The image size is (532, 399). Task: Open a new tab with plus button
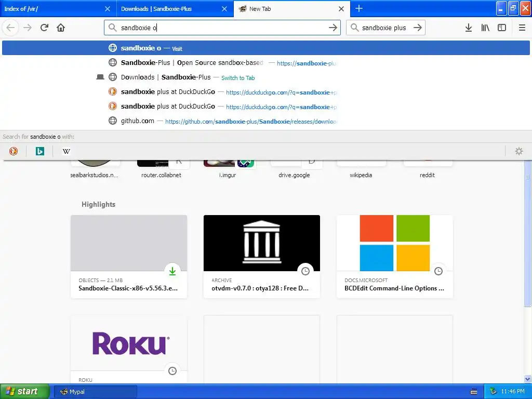358,8
